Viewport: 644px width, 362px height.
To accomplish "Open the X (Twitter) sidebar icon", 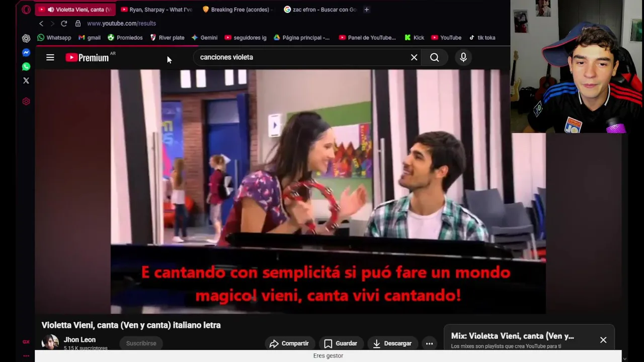I will [26, 80].
